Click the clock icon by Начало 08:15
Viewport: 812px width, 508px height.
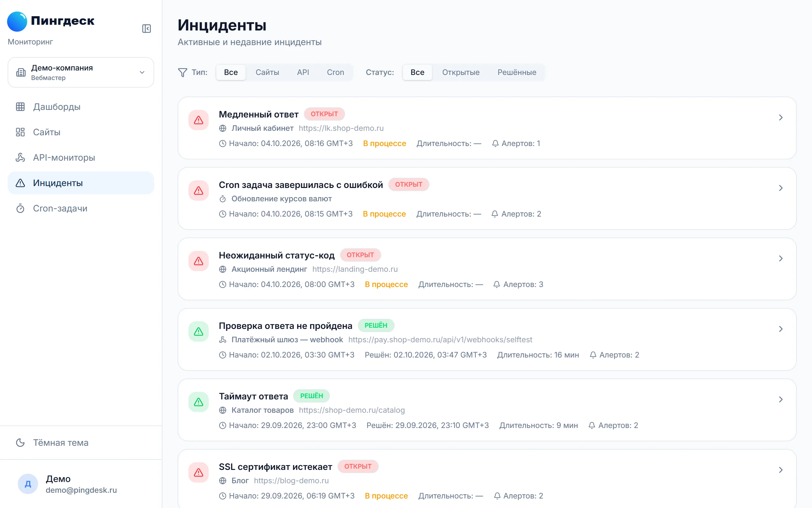click(x=223, y=214)
